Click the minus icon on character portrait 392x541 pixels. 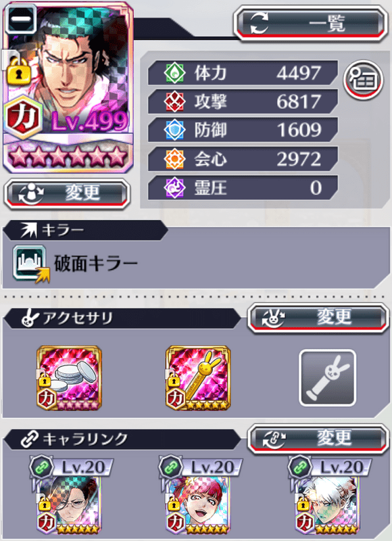(21, 19)
